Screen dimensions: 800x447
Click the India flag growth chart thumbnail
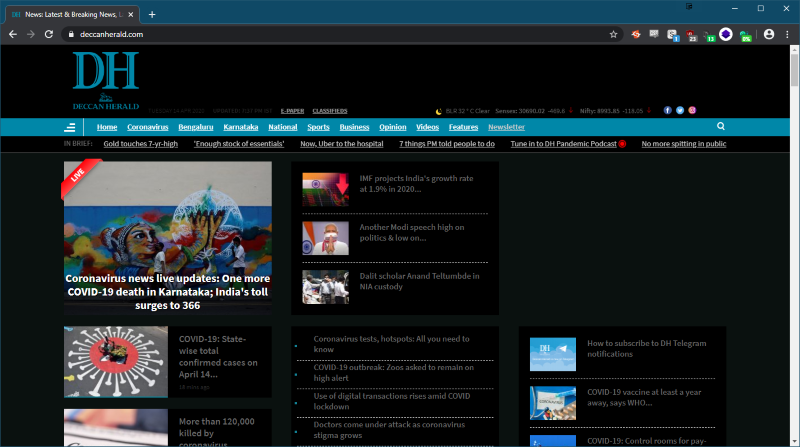[326, 189]
